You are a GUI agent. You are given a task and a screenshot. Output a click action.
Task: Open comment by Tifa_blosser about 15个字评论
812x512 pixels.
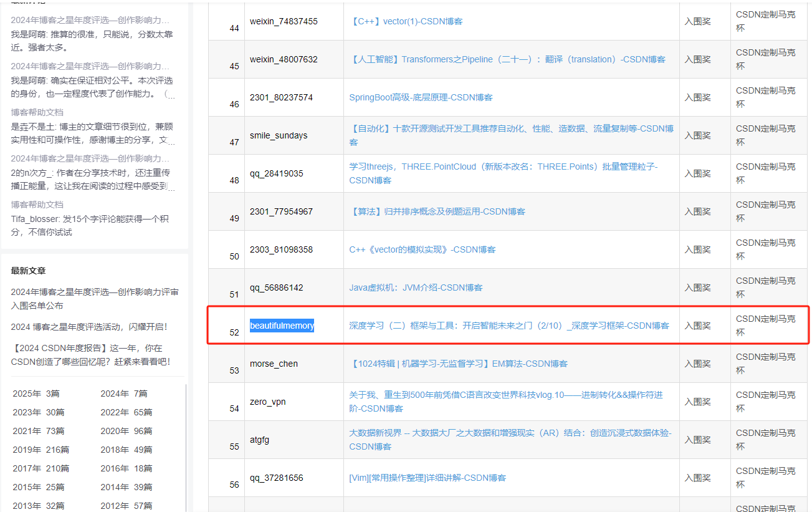90,226
